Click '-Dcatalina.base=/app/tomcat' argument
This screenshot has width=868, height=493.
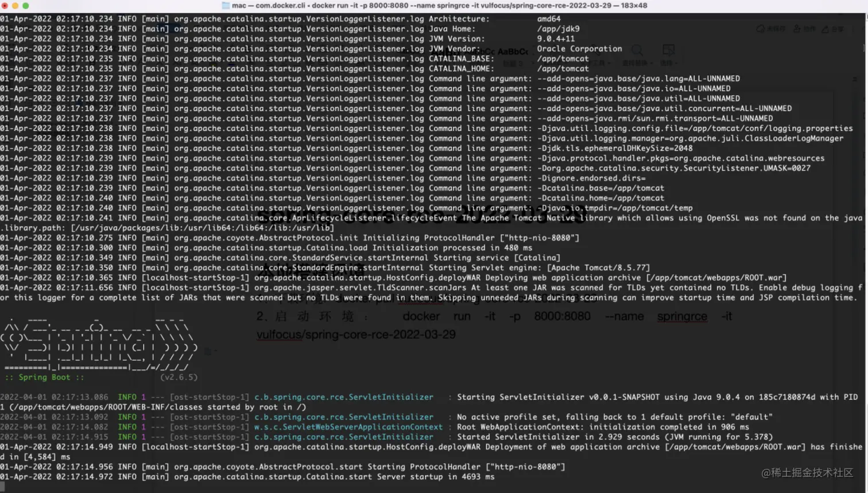(x=600, y=188)
